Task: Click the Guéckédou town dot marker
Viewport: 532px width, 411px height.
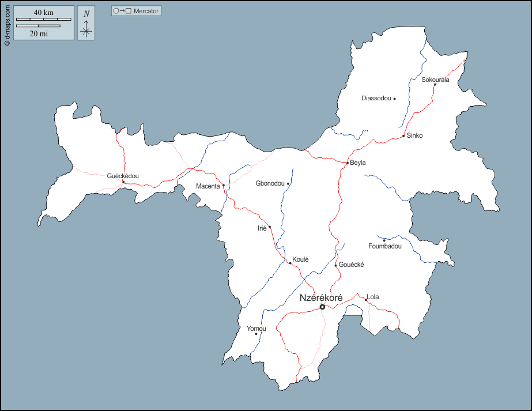Action: tap(123, 182)
